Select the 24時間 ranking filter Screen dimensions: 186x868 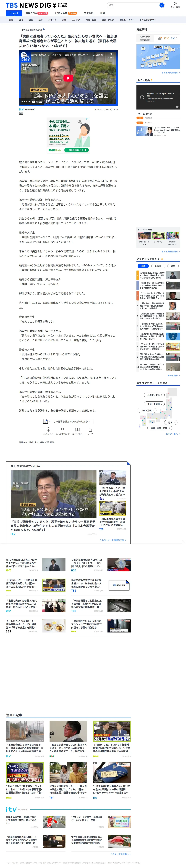158,266
